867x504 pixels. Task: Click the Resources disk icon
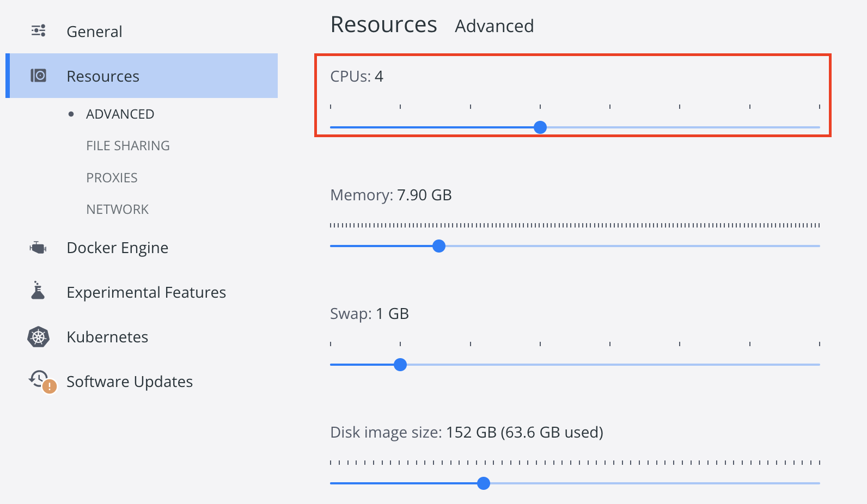click(38, 76)
